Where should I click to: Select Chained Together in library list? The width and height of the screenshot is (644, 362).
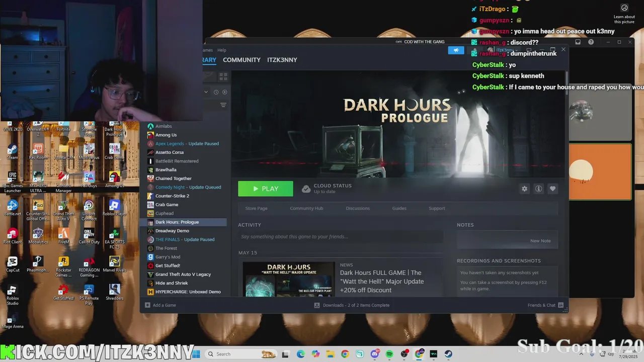coord(173,178)
